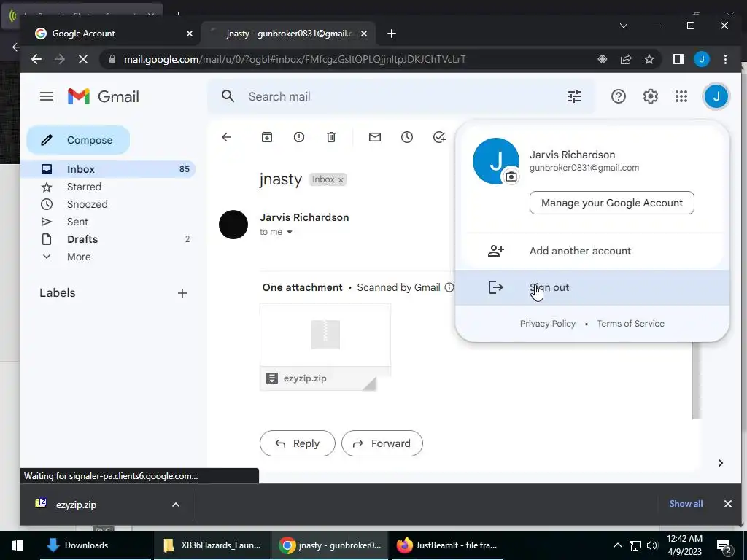Open ezyzip.zip attachment thumbnail
This screenshot has width=747, height=560.
pos(325,347)
